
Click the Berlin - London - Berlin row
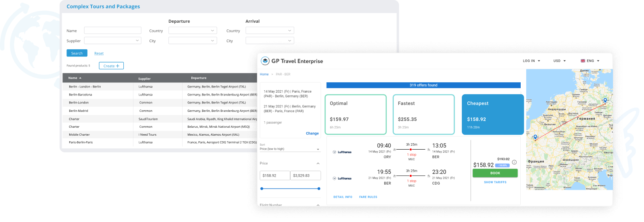(x=160, y=86)
